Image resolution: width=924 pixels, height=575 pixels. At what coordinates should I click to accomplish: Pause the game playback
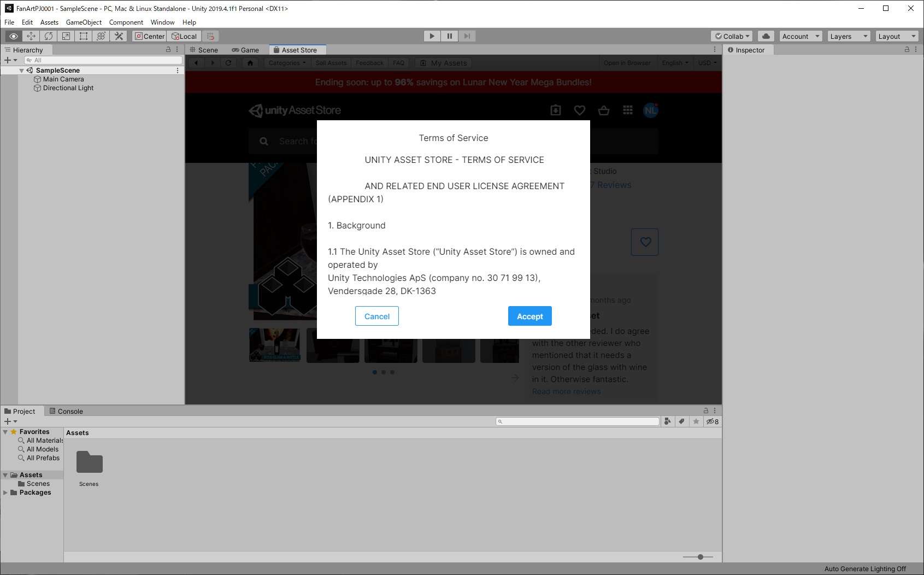(450, 36)
